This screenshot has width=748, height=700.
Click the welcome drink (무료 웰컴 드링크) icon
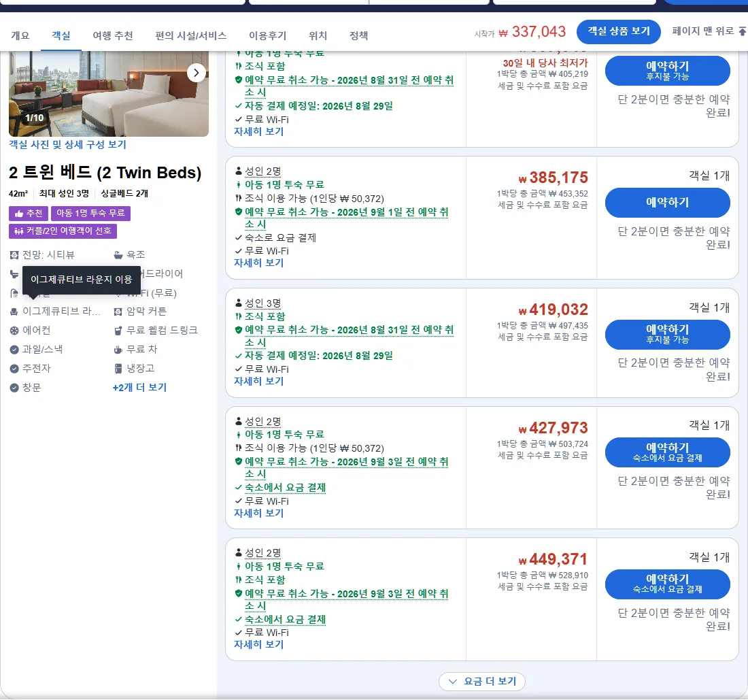[x=118, y=330]
